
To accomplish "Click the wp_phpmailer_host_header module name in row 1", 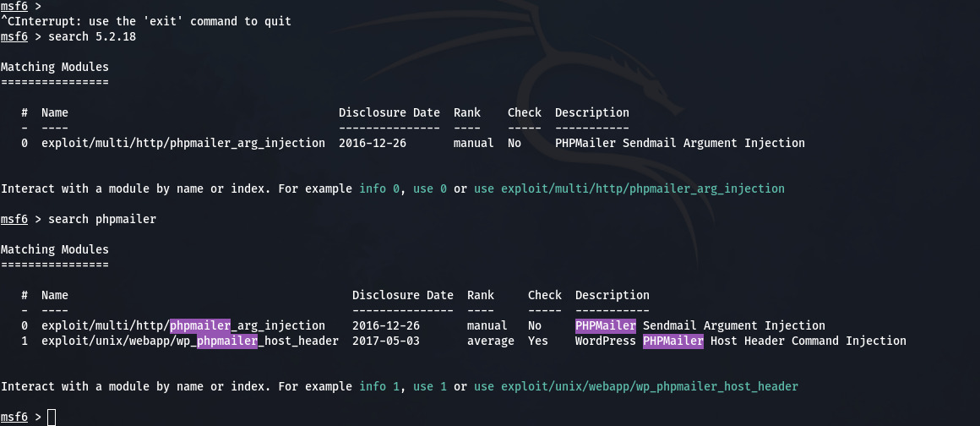I will click(189, 341).
